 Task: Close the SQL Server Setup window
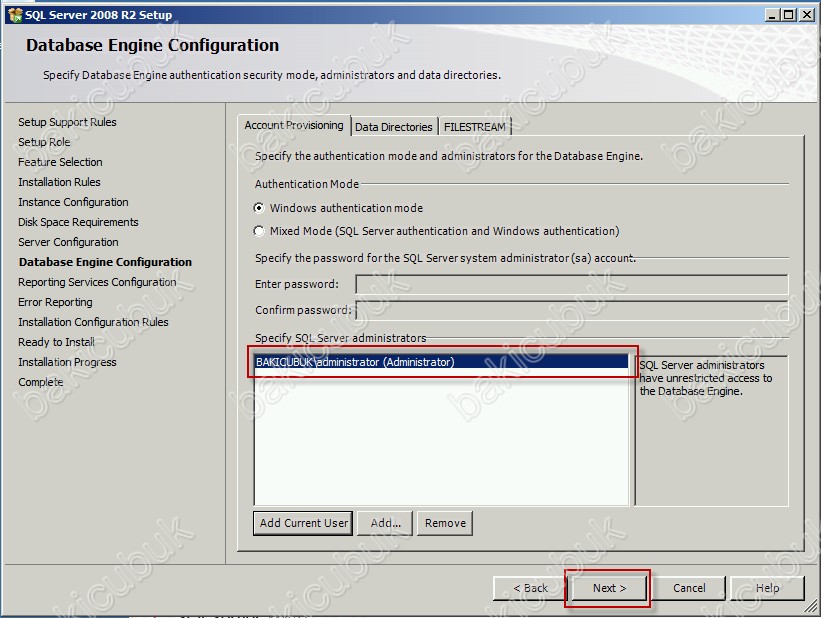pos(806,15)
